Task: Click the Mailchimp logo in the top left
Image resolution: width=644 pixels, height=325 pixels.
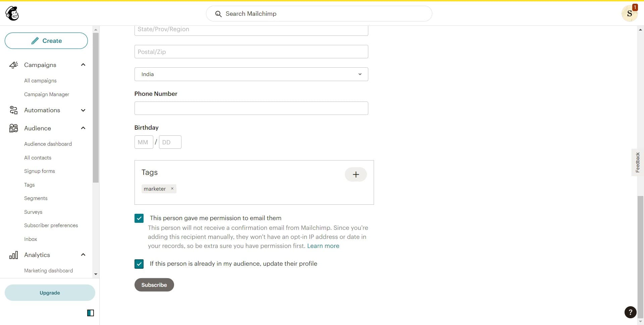Action: click(12, 13)
